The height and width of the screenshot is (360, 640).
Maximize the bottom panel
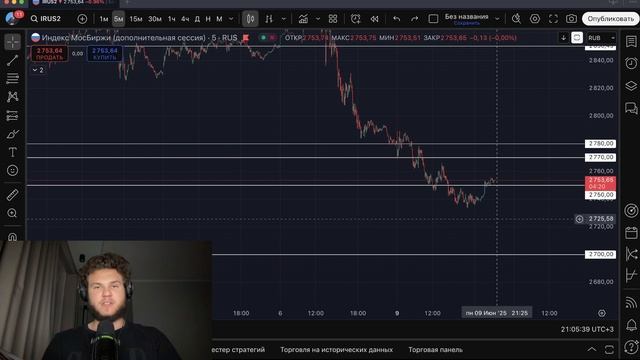(x=609, y=349)
